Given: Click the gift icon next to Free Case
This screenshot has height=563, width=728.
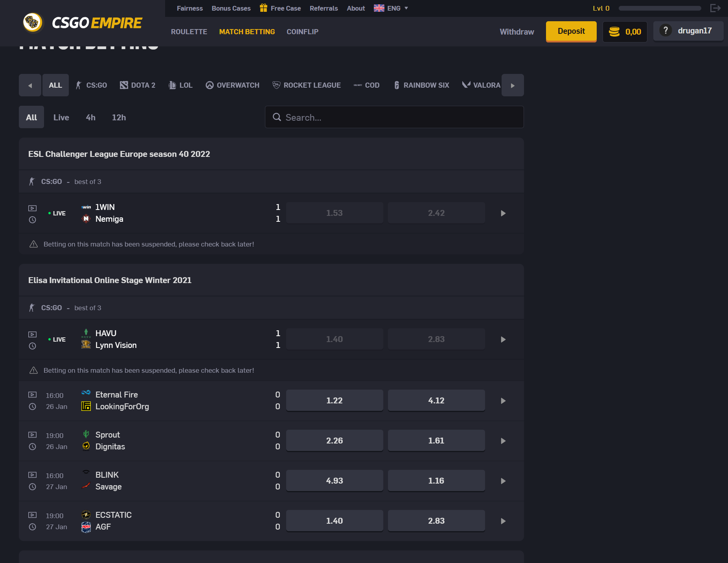Looking at the screenshot, I should tap(263, 8).
